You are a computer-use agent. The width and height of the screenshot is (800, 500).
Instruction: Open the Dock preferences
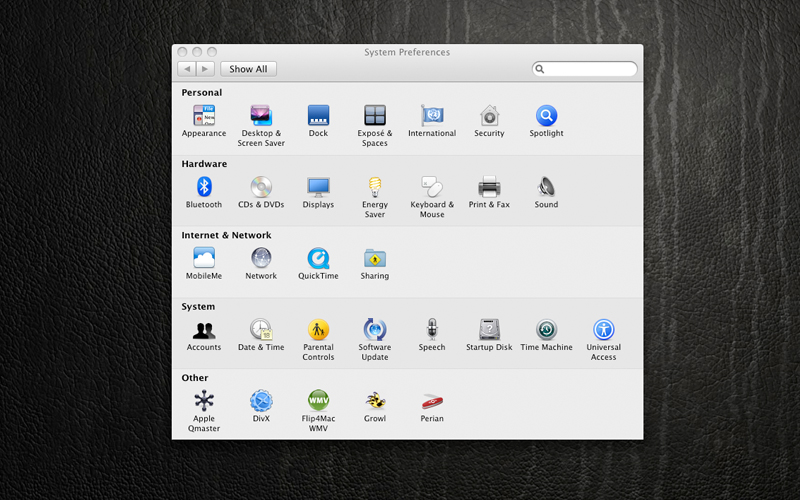click(318, 116)
